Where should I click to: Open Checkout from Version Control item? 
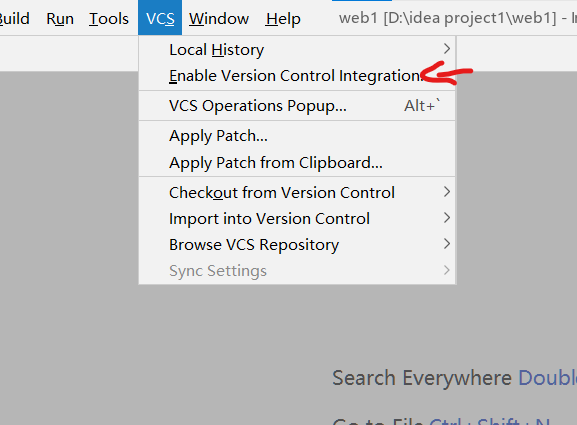[x=297, y=192]
